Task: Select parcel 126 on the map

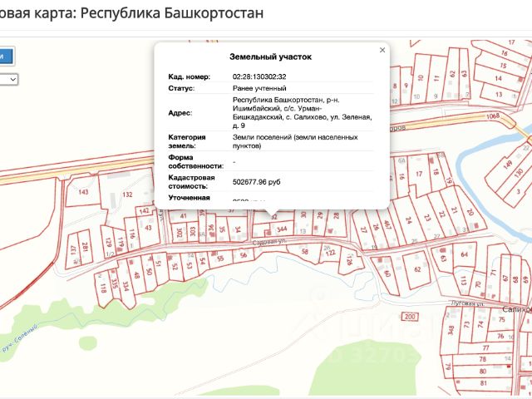Action: click(x=349, y=260)
